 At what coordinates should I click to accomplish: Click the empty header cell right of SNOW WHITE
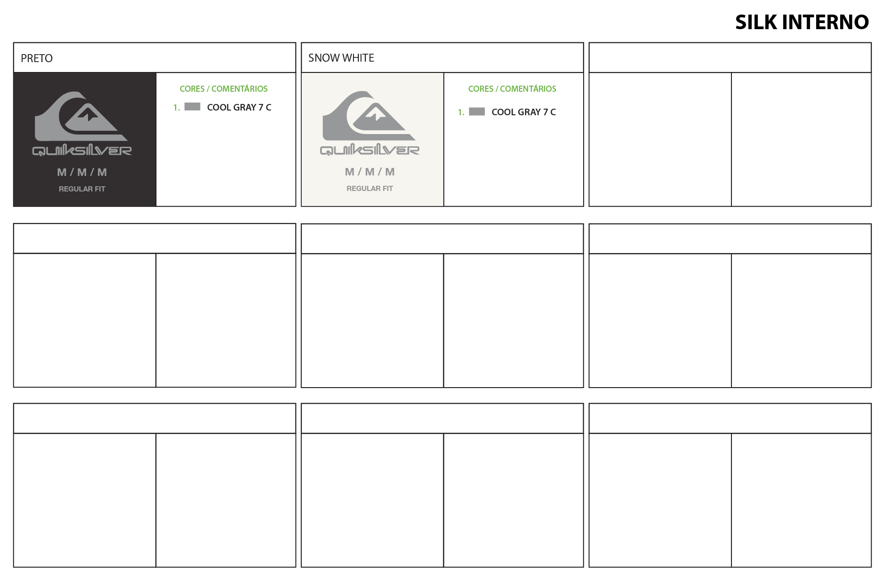click(730, 58)
